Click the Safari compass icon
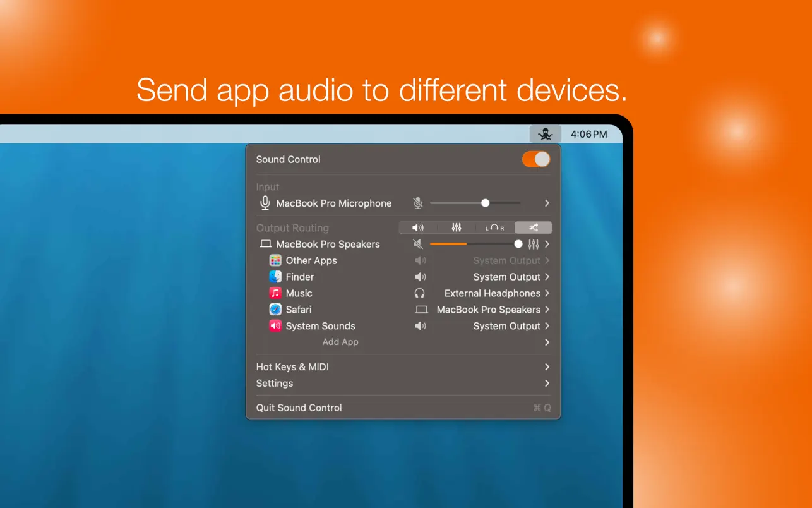The width and height of the screenshot is (812, 508). 275,310
